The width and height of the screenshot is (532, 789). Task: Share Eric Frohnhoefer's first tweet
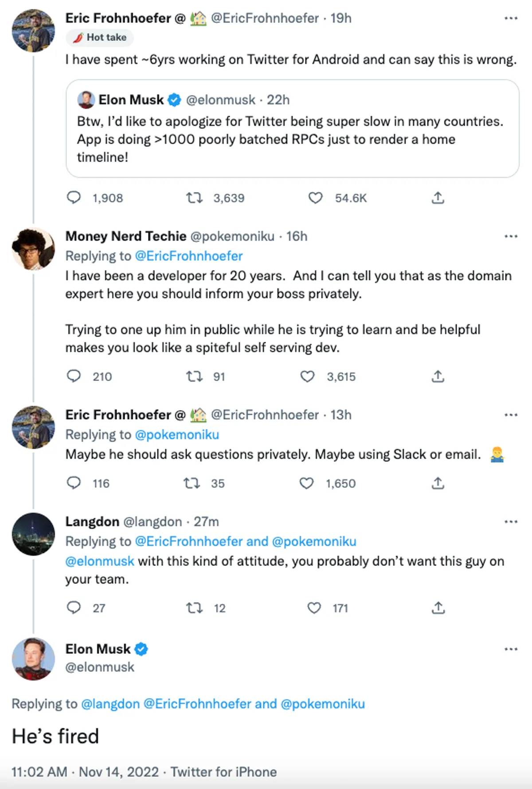[x=438, y=197]
